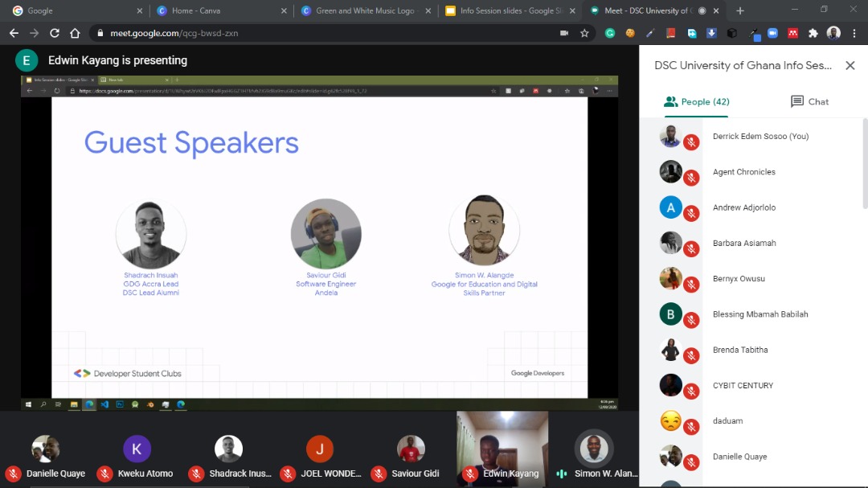Open the red book extension icon
Screen dimensions: 868x488
pos(671,33)
